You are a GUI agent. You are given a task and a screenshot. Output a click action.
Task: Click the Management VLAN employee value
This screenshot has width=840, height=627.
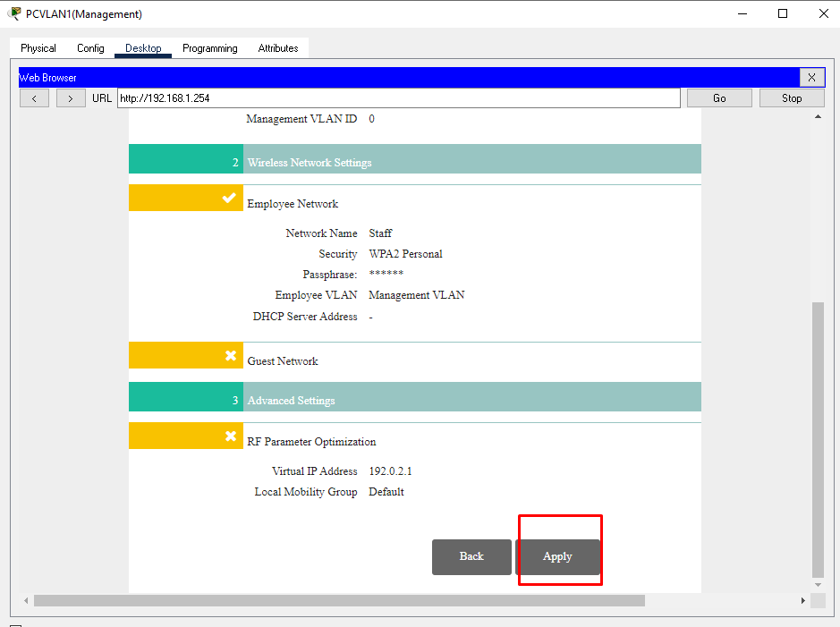(416, 295)
